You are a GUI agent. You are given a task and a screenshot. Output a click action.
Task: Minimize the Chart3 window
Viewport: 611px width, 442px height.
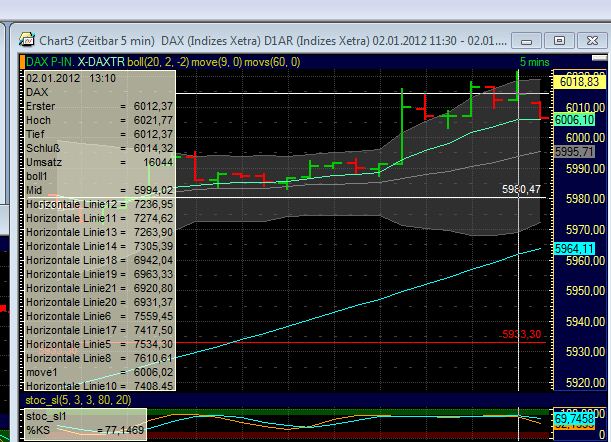(x=527, y=40)
